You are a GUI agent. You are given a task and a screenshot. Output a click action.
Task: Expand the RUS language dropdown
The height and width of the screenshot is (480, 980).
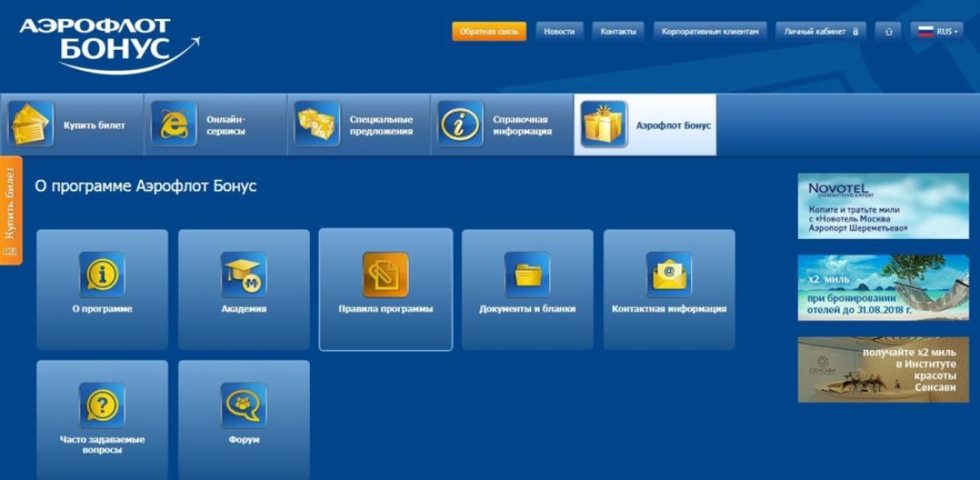(937, 31)
